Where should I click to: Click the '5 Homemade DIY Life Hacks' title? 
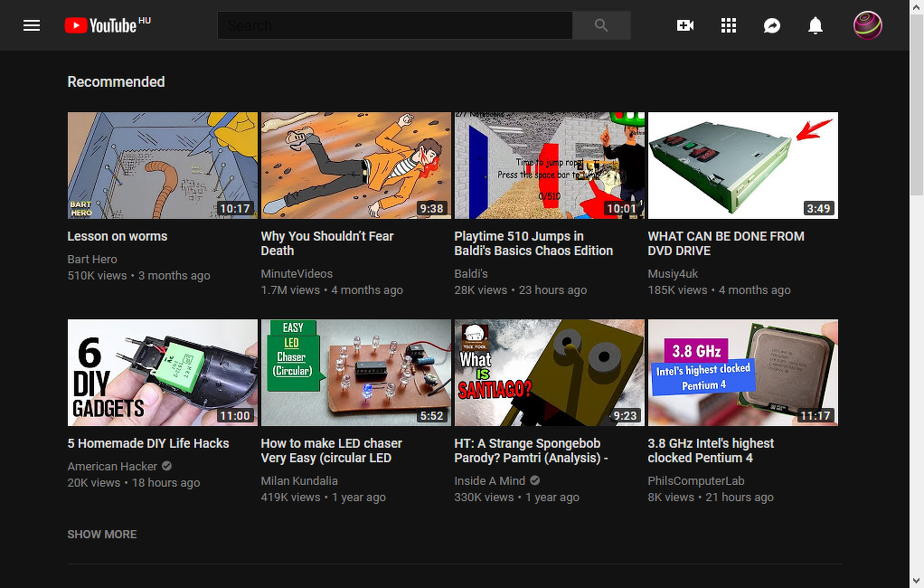point(148,443)
